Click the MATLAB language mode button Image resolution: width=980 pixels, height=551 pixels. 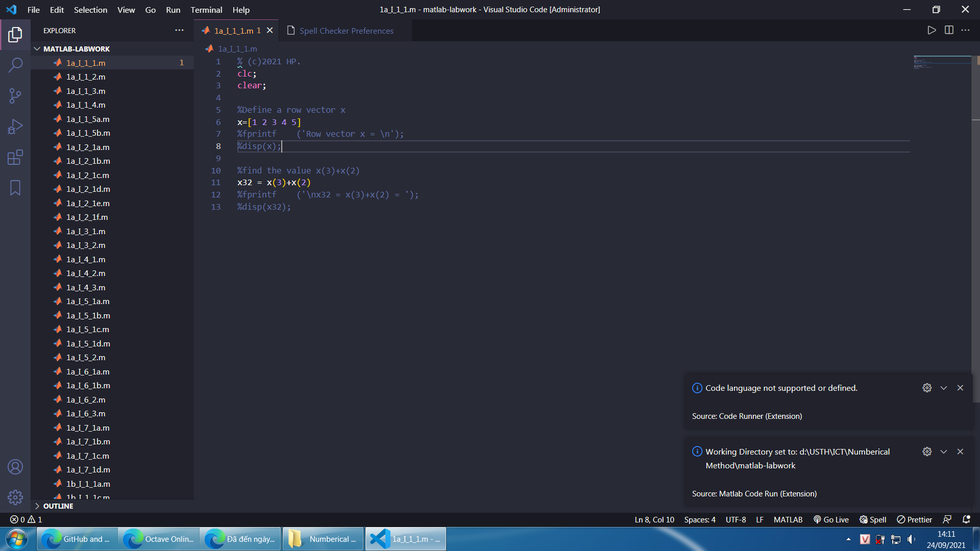tap(788, 519)
